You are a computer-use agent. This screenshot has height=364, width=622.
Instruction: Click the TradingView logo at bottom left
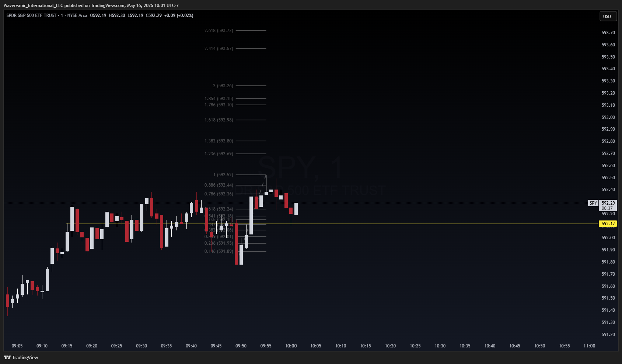coord(21,357)
